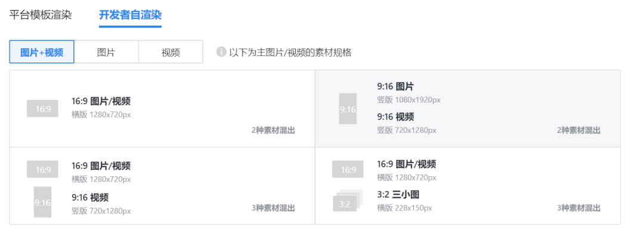Click the 9:16 视频 label in the bottom-left card
The image size is (644, 234).
(90, 198)
